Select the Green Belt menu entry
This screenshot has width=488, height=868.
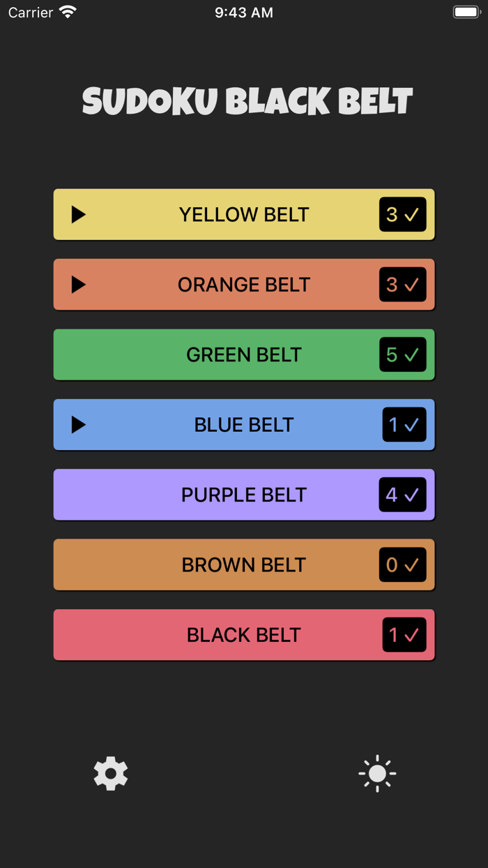point(244,354)
